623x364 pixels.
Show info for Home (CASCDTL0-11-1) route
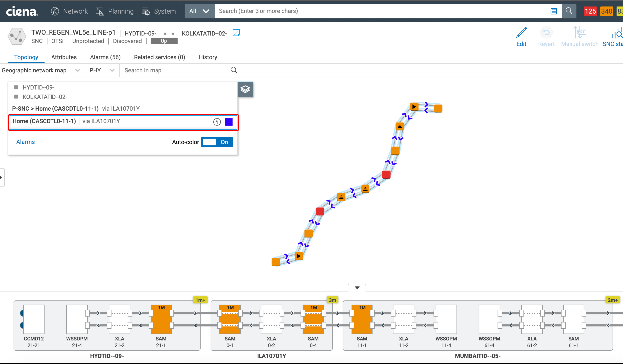[217, 122]
